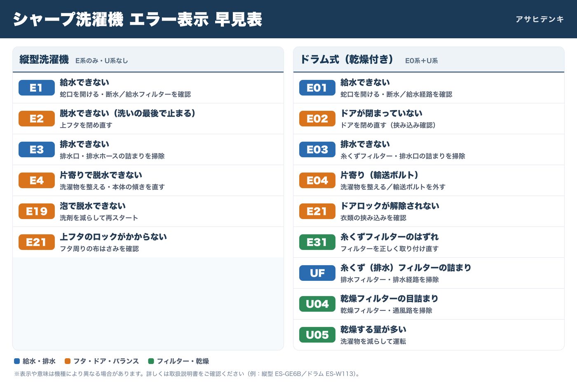The width and height of the screenshot is (577, 392).
Task: Click 糸くずフィルター・排水口の詰まりを掃除 description
Action: coord(403,156)
